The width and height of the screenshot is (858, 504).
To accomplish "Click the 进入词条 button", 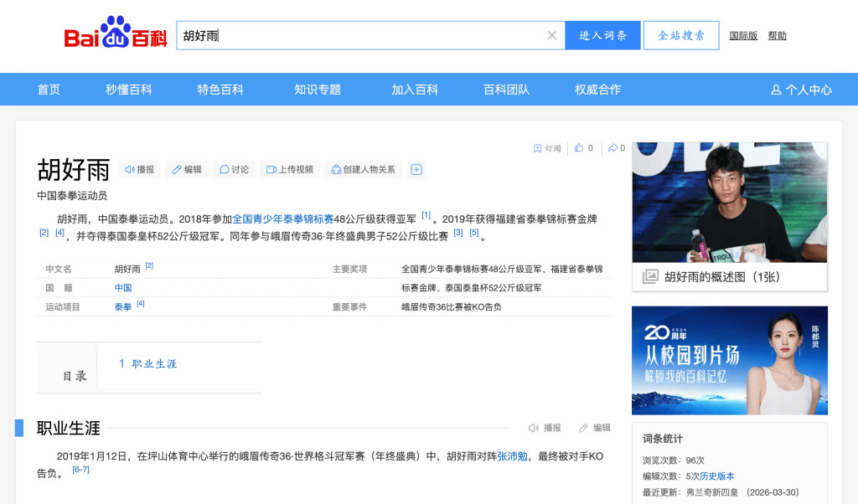I will (602, 35).
